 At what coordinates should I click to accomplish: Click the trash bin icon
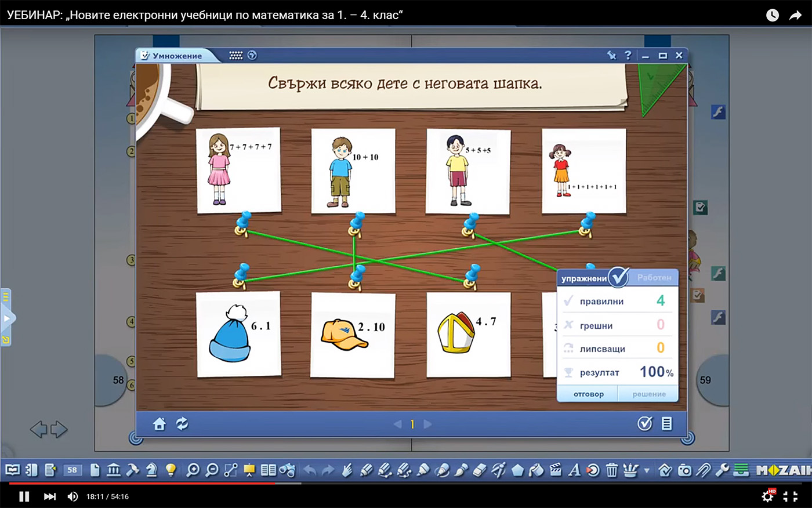pyautogui.click(x=611, y=470)
